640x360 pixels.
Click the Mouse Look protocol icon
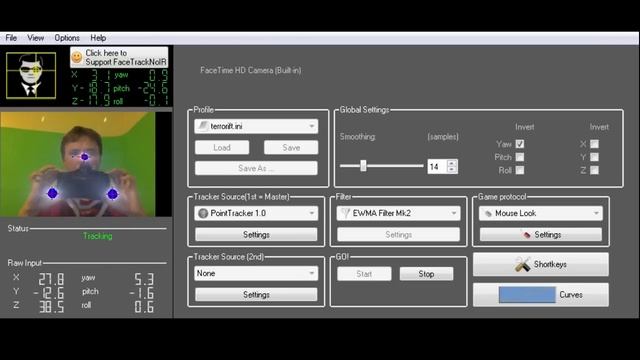tap(488, 213)
